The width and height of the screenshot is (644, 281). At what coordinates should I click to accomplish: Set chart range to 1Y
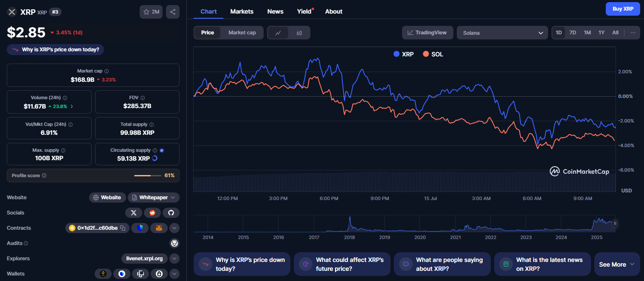tap(602, 33)
